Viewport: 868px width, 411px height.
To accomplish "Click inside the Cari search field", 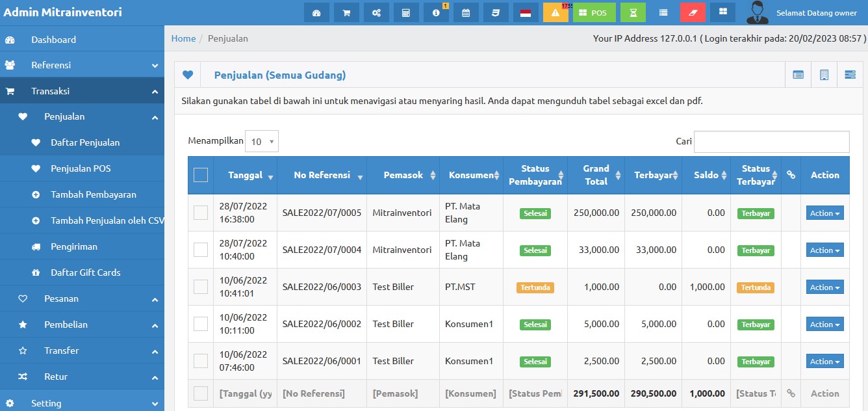I will click(772, 141).
